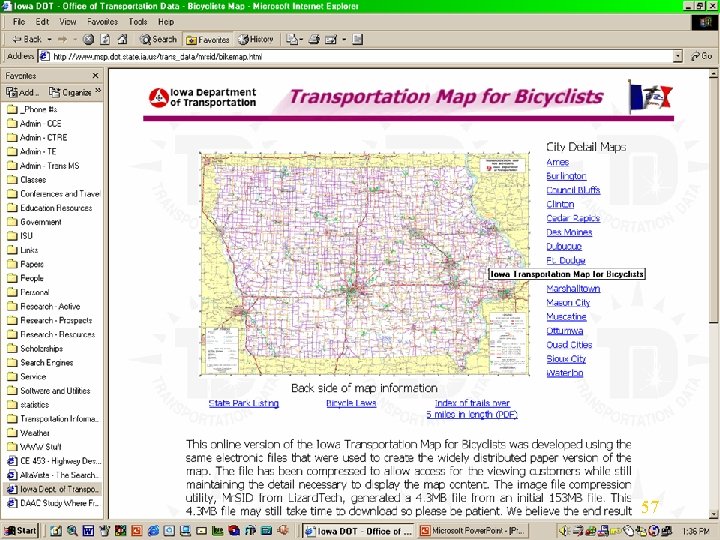Open the Back button history dropdown arrow

pos(49,39)
